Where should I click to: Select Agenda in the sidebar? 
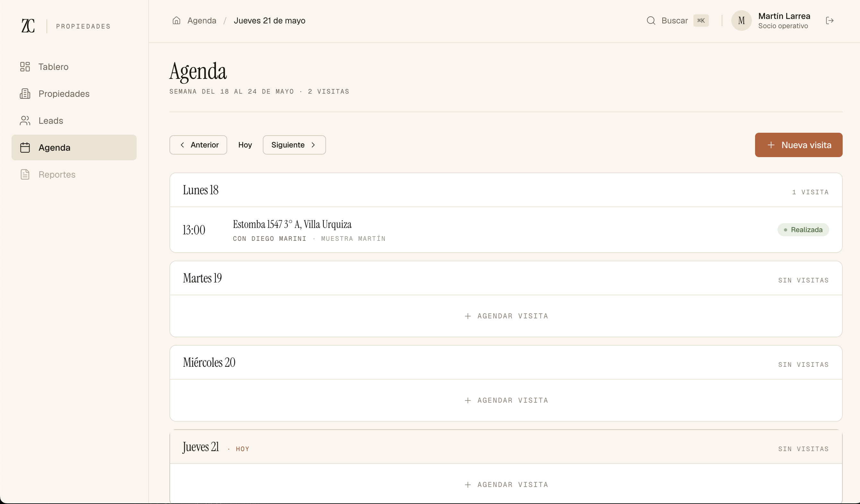(74, 147)
